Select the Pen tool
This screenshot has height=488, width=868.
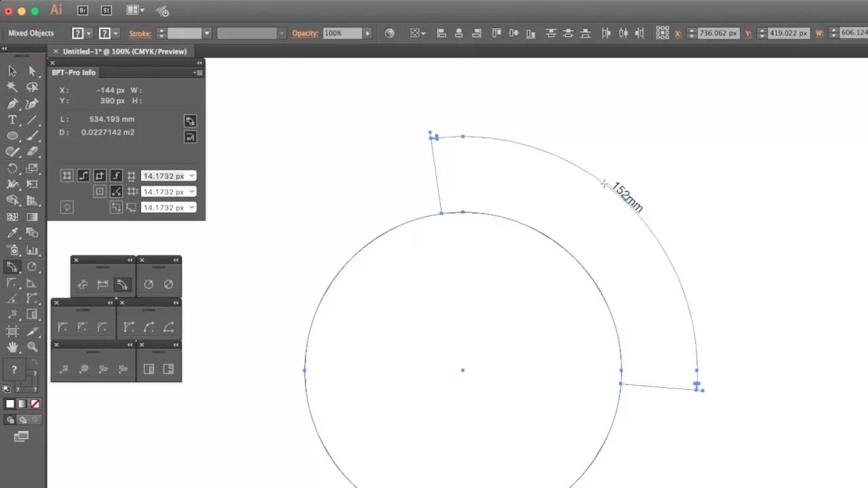[12, 104]
